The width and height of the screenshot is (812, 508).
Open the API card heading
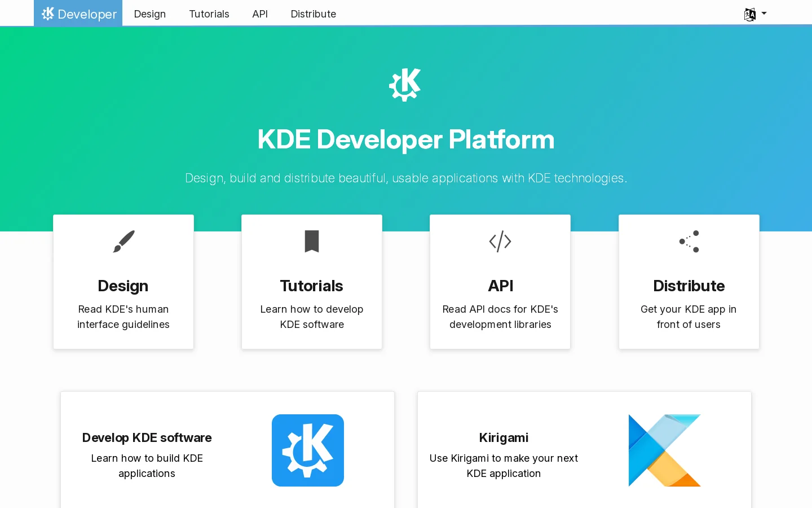tap(501, 286)
